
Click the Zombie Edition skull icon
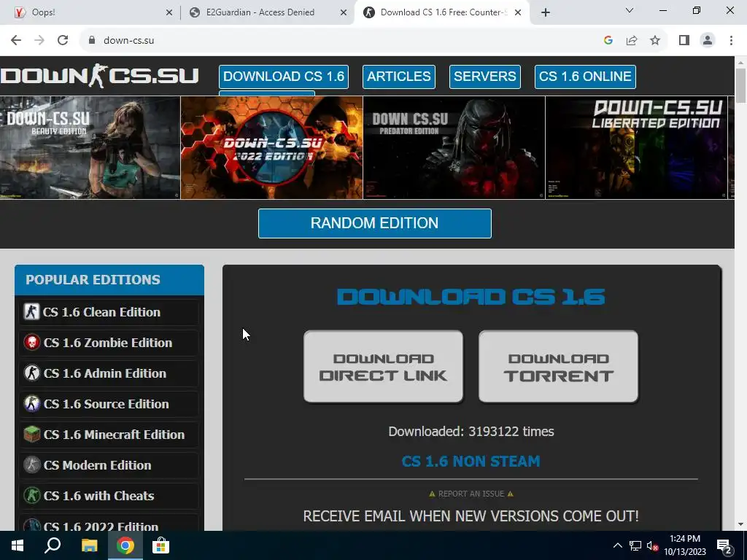[32, 343]
